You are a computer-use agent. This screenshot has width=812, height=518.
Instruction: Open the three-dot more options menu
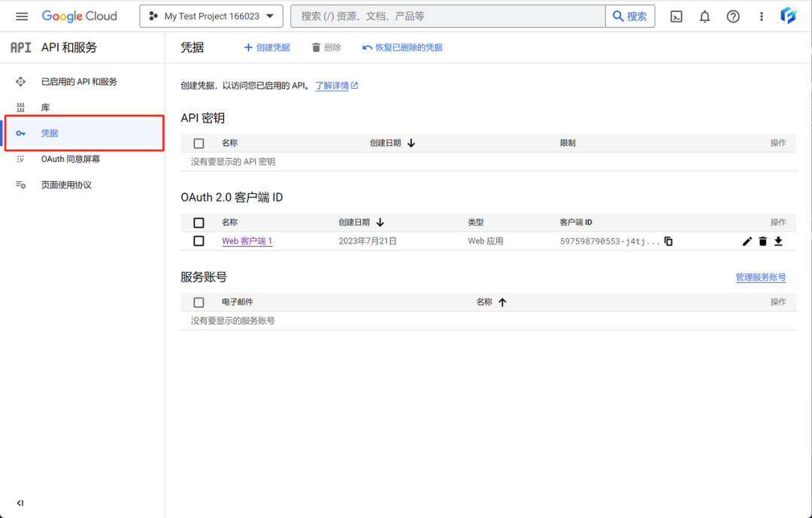point(761,17)
